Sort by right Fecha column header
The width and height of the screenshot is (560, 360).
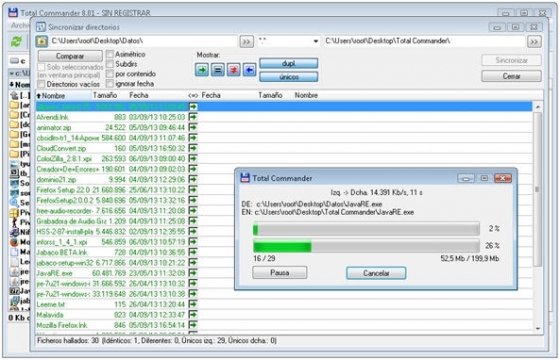pos(211,95)
